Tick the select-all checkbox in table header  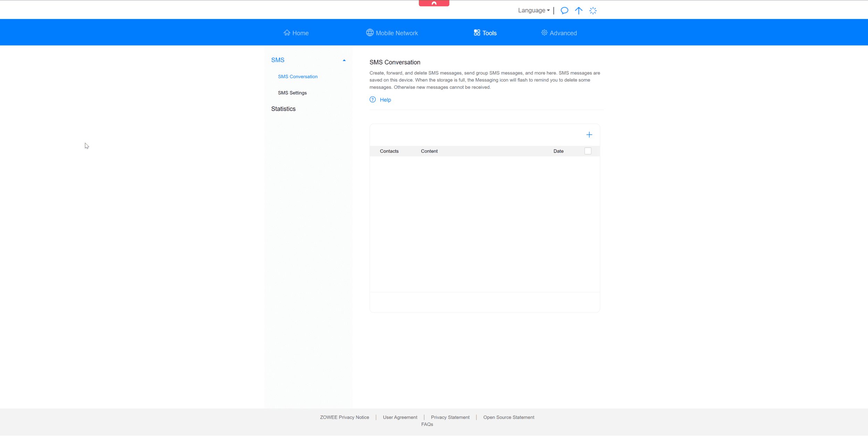click(587, 151)
